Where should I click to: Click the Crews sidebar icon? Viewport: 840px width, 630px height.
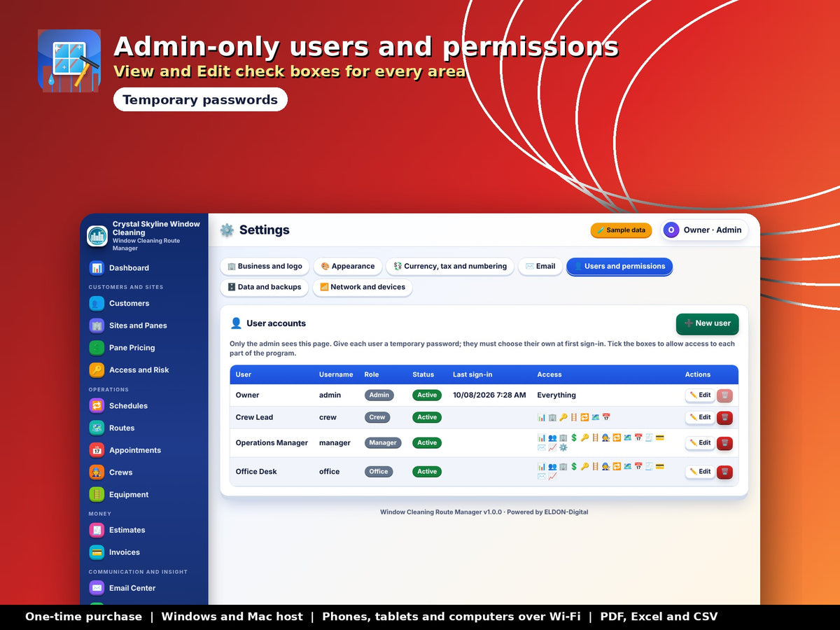point(97,472)
